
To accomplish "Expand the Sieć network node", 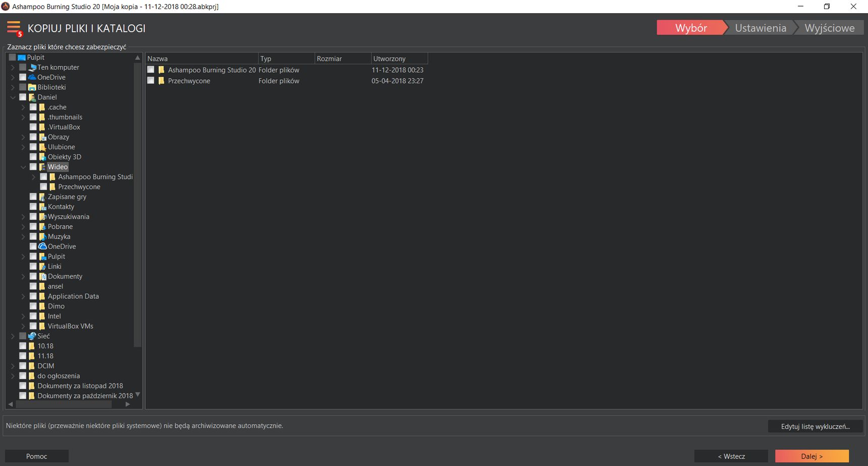I will [x=13, y=336].
